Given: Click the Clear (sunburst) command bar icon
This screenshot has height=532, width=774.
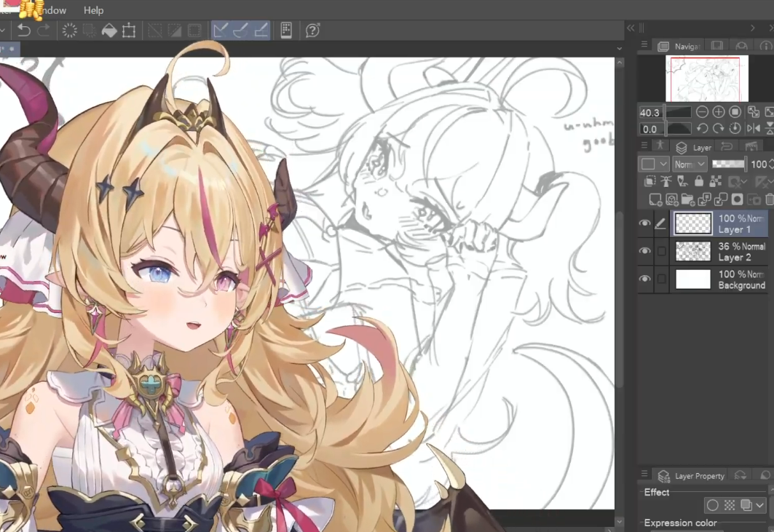Looking at the screenshot, I should (70, 31).
